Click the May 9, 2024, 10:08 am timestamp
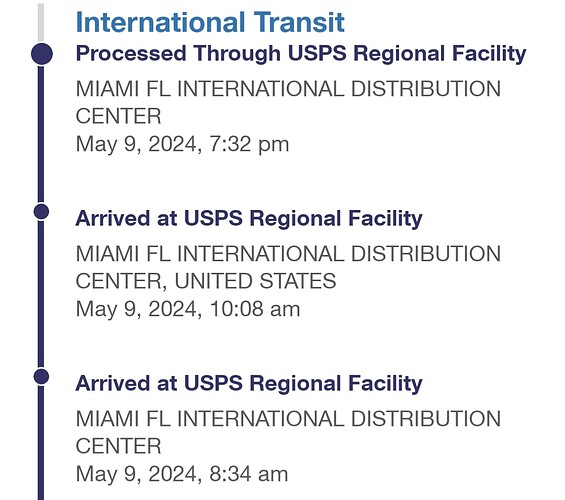This screenshot has height=500, width=565. pos(188,309)
